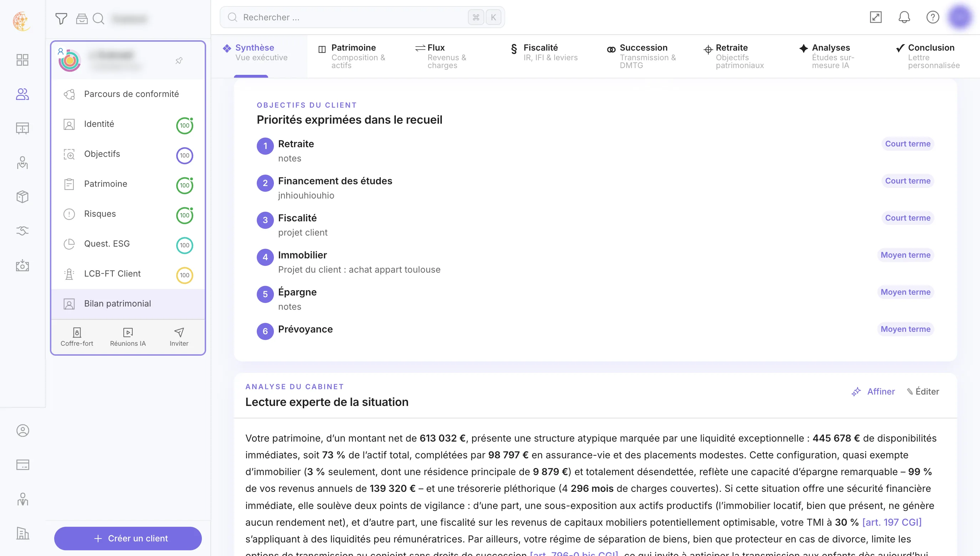The image size is (980, 556).
Task: Open the box (products) icon in left rail
Action: click(x=22, y=197)
